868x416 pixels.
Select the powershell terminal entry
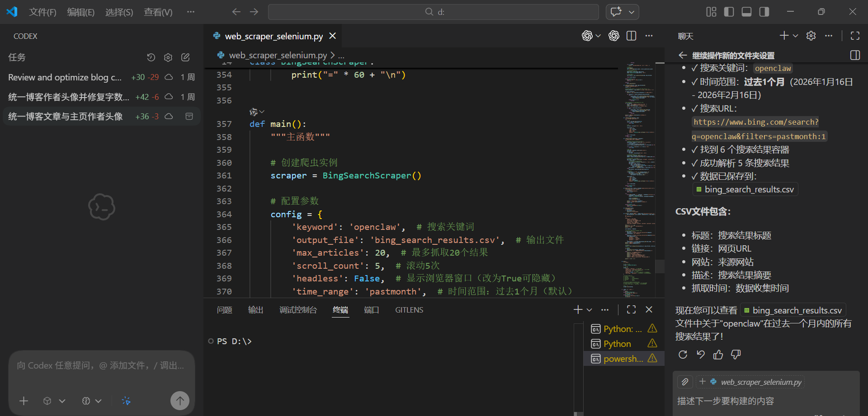(x=623, y=359)
